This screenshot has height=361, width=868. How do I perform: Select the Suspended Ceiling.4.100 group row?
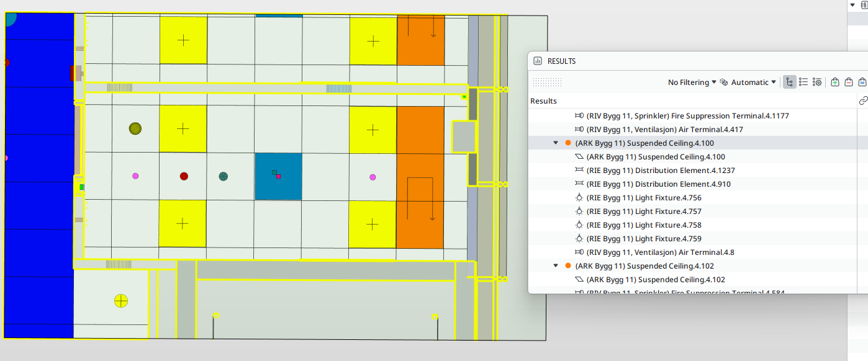(692, 143)
